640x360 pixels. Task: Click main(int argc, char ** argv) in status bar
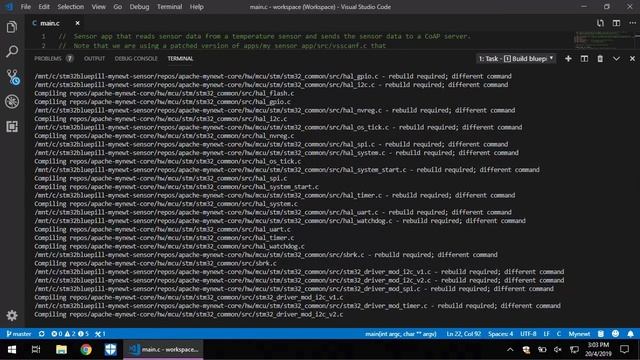[400, 333]
